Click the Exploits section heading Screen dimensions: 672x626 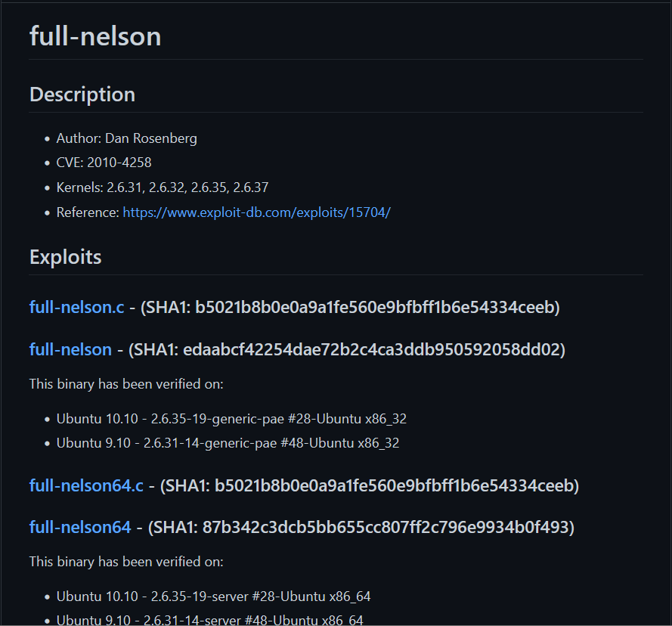pyautogui.click(x=66, y=257)
